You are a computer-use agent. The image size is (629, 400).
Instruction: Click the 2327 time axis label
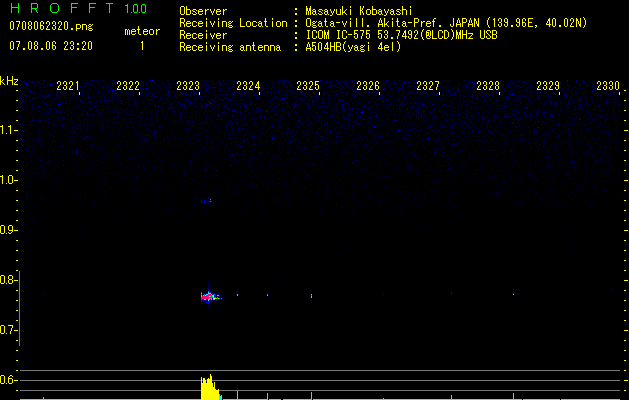(428, 86)
